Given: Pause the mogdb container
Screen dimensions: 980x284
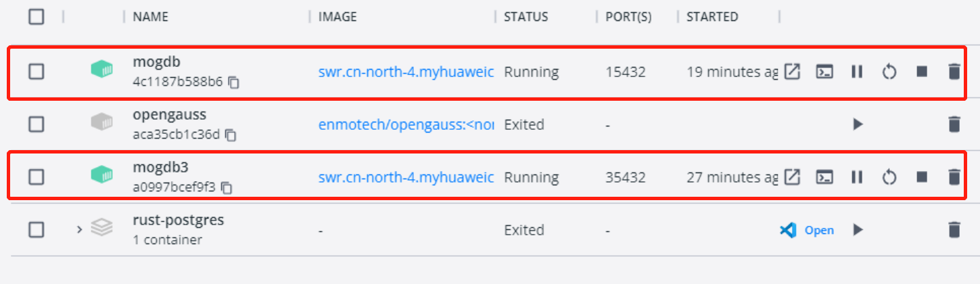Looking at the screenshot, I should point(856,72).
